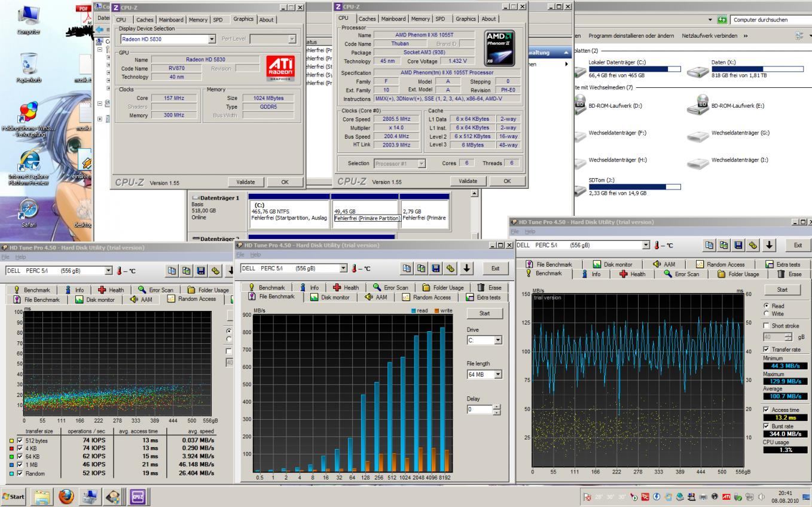Open the Computer desktop icon
The image size is (812, 507).
pyautogui.click(x=29, y=19)
